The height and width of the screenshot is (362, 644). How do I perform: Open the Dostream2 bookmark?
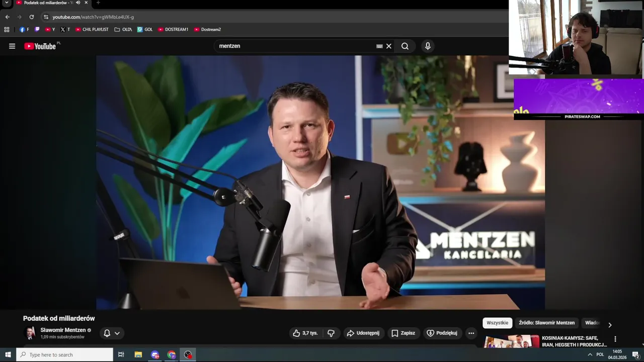point(207,30)
